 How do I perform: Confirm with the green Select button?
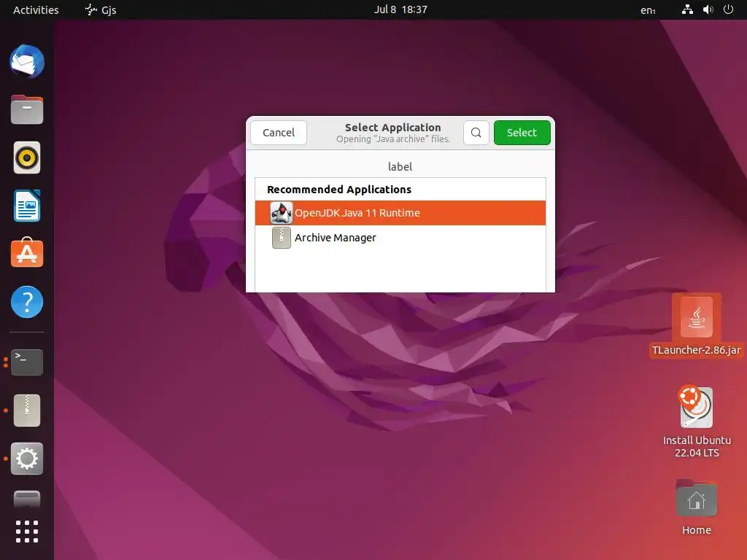(x=522, y=133)
